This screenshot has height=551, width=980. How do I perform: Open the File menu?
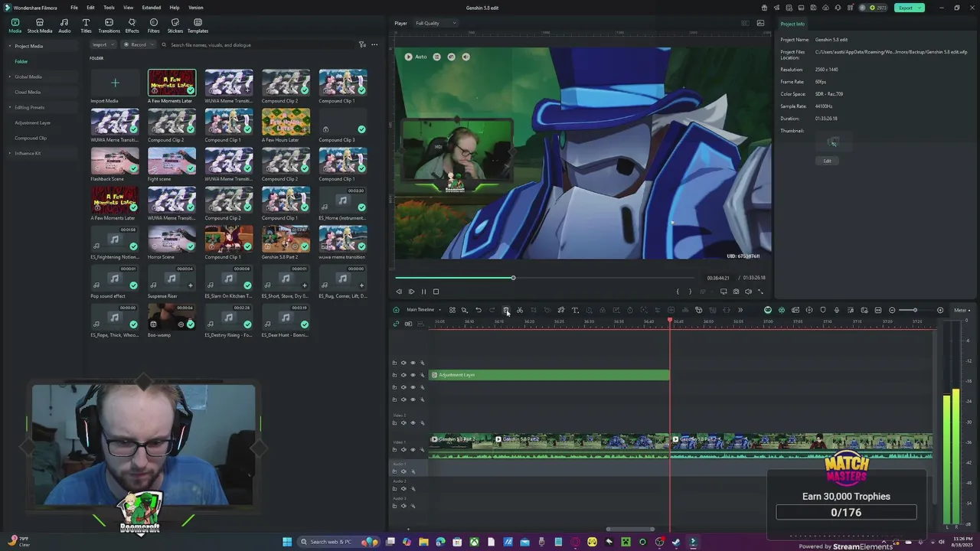(x=74, y=8)
